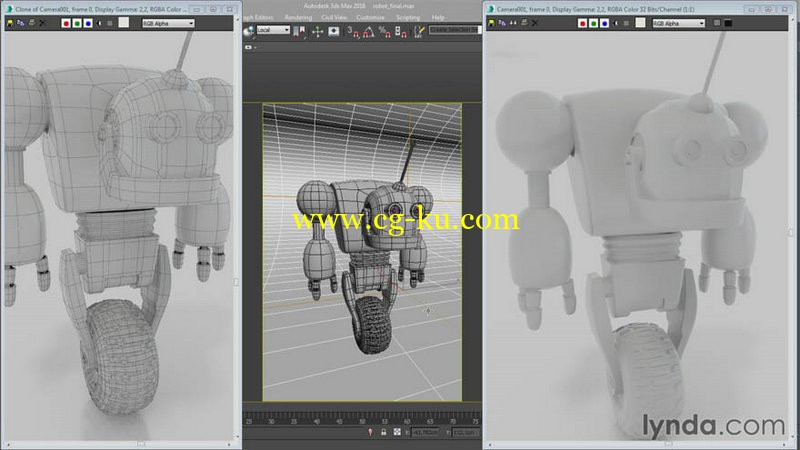Open Local reference coordinate system dropdown
800x450 pixels.
273,30
